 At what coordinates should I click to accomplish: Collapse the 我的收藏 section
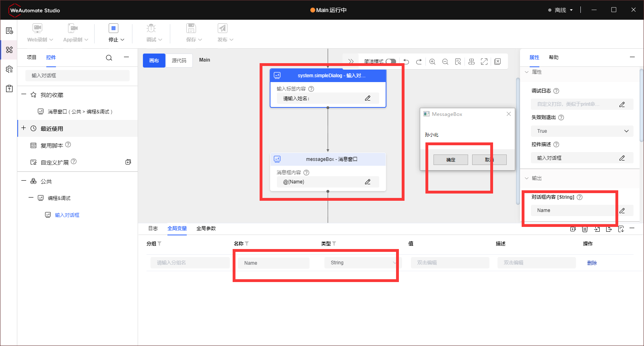[24, 95]
